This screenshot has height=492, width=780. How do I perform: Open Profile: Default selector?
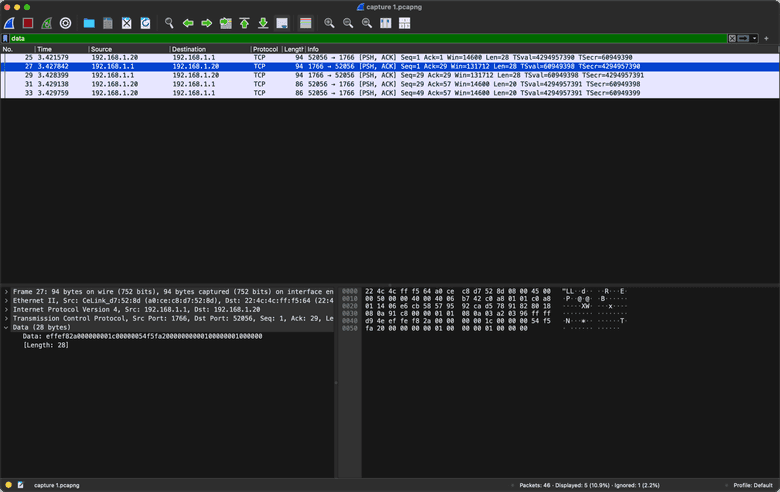[753, 485]
